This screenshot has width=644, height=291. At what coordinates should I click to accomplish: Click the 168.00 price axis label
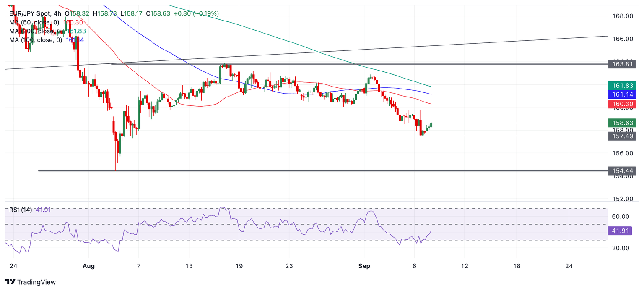[x=623, y=16]
